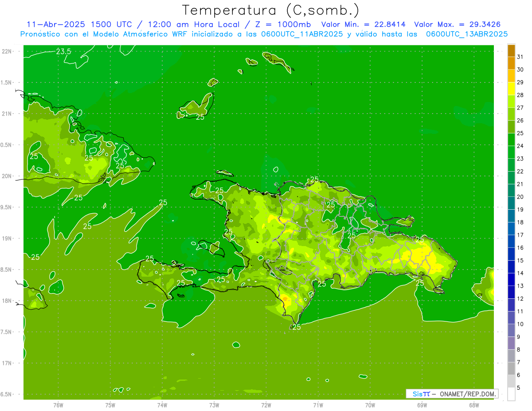Click the "21N" latitude axis label
The image size is (532, 411).
point(8,114)
